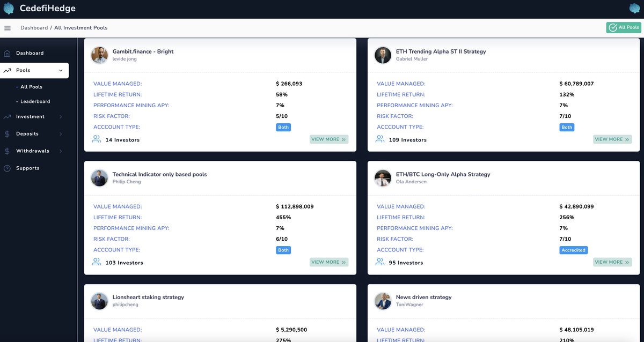Click the $ 42,890,099 value managed amount
Viewport: 644px width, 342px height.
[x=576, y=207]
